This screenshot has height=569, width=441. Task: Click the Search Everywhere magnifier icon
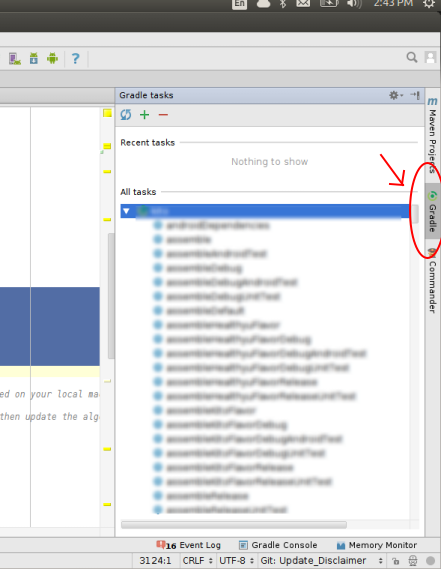click(412, 57)
